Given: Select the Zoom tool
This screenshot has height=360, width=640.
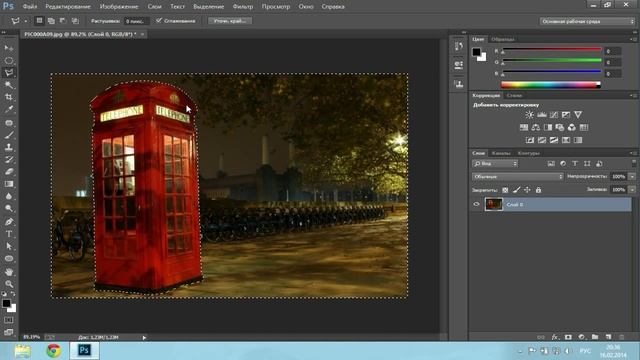Looking at the screenshot, I should point(9,284).
